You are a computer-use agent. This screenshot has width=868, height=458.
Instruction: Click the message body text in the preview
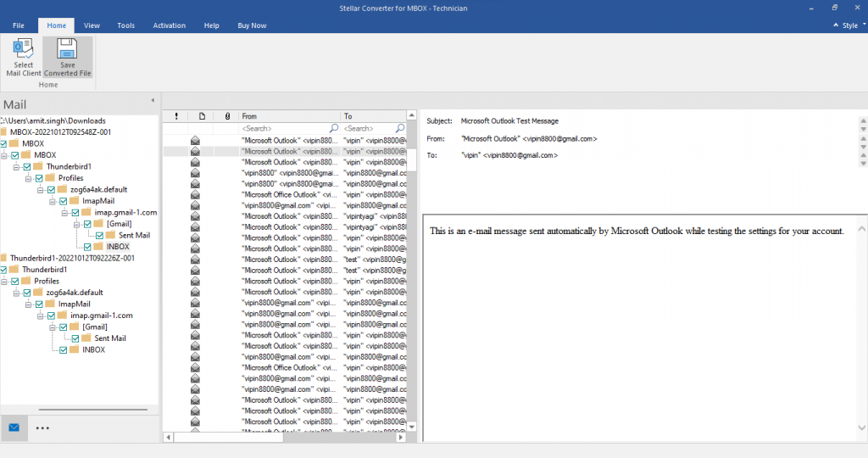(637, 231)
